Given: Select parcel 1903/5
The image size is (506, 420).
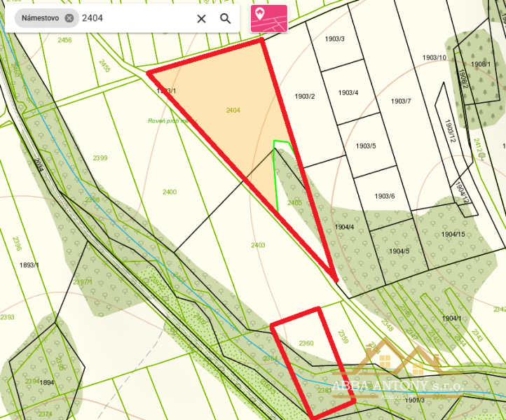Looking at the screenshot, I should [366, 146].
